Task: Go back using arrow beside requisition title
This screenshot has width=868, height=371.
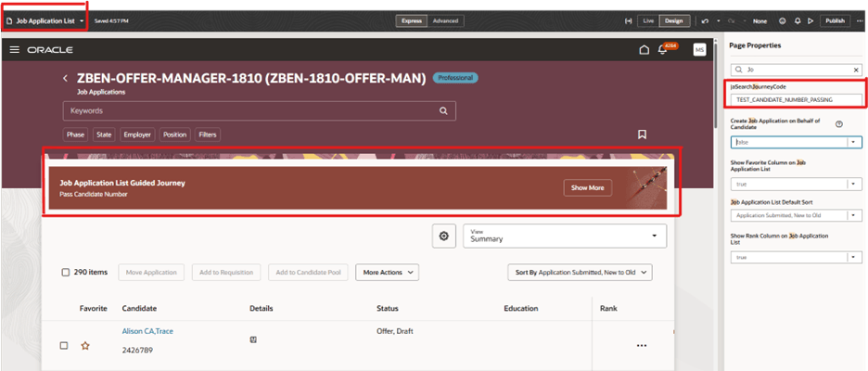Action: tap(65, 79)
